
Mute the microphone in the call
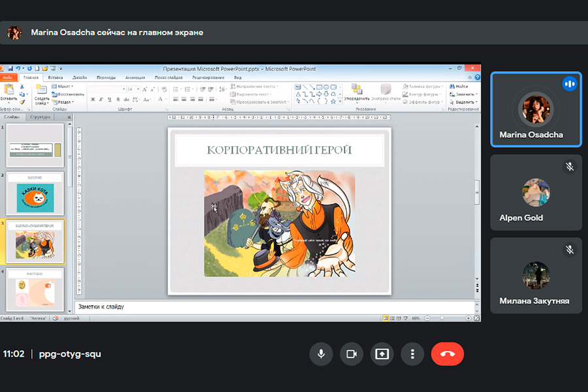(321, 353)
